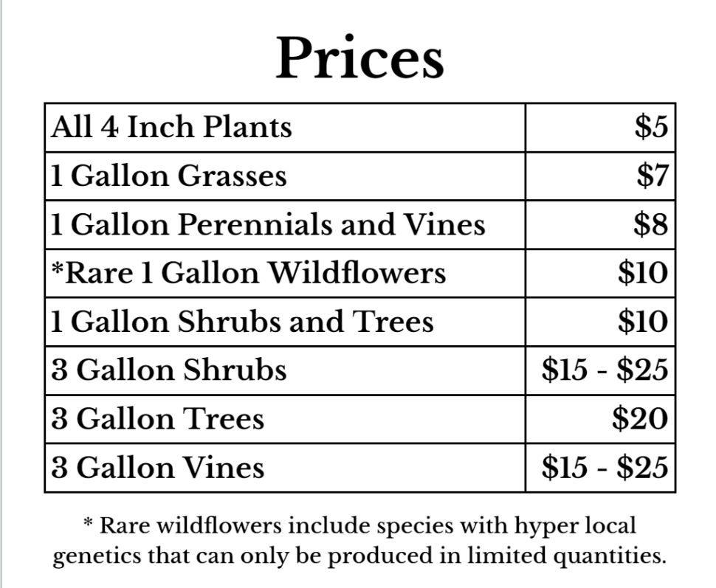The image size is (716, 588).
Task: Click the footnote line about limited quantities
Action: pos(359,556)
